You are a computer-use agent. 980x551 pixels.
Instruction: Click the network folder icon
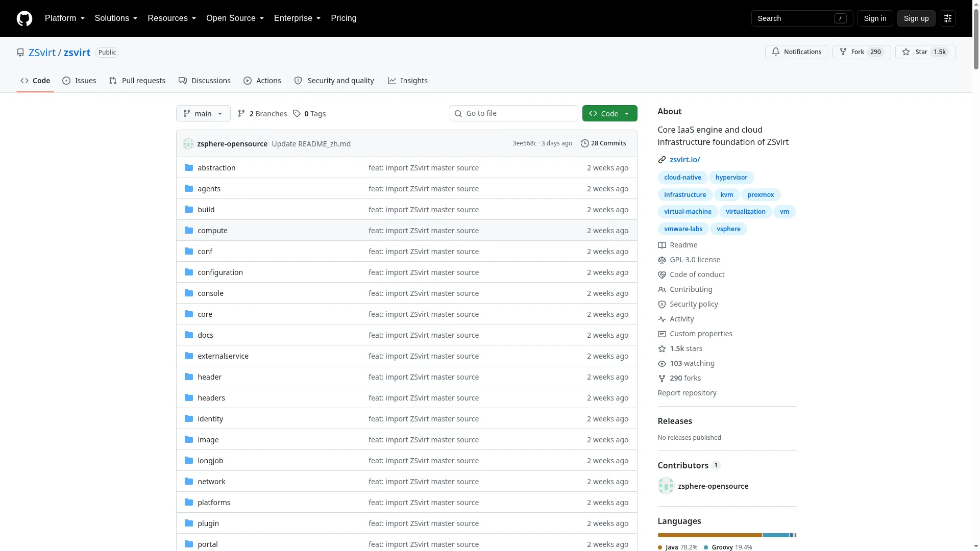point(189,482)
